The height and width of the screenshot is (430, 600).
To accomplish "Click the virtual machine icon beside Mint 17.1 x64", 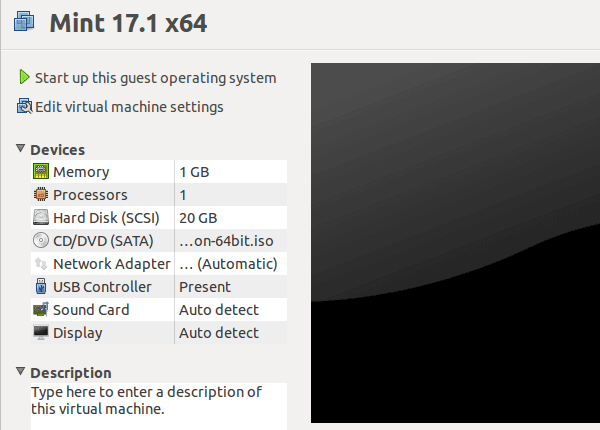I will pyautogui.click(x=24, y=21).
